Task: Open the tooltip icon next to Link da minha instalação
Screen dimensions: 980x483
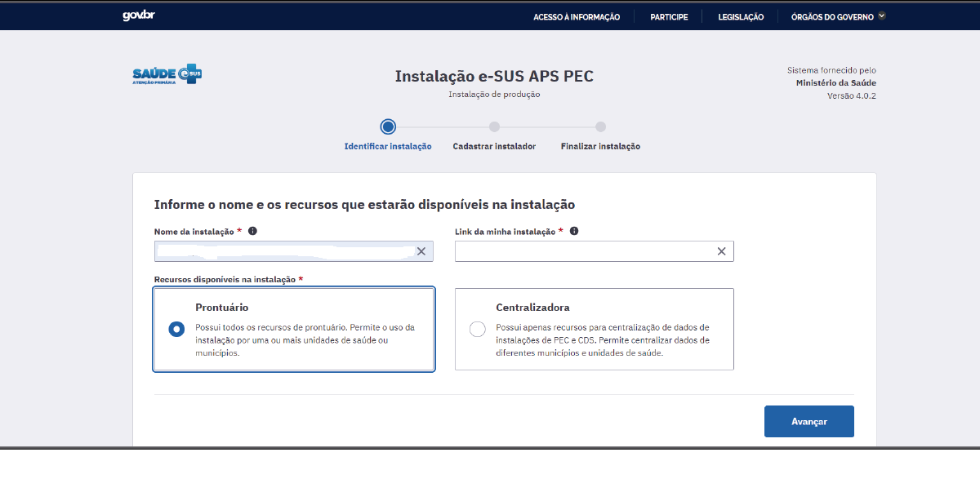Action: (x=573, y=231)
